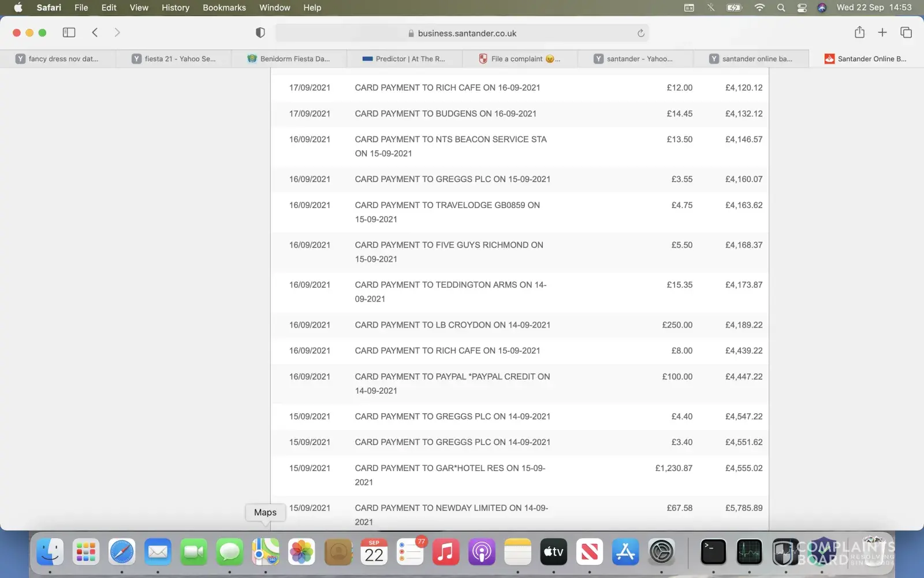The height and width of the screenshot is (578, 924).
Task: Open the battery status menu
Action: (734, 8)
